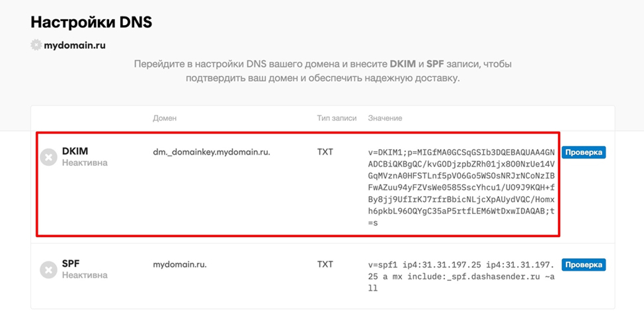The width and height of the screenshot is (644, 319).
Task: Click Неактивна status under DKIM
Action: point(85,162)
